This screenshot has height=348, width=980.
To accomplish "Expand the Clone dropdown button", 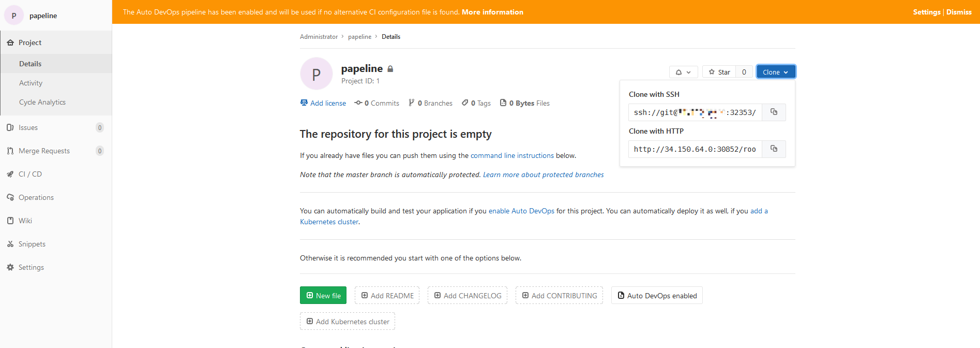I will coord(775,72).
